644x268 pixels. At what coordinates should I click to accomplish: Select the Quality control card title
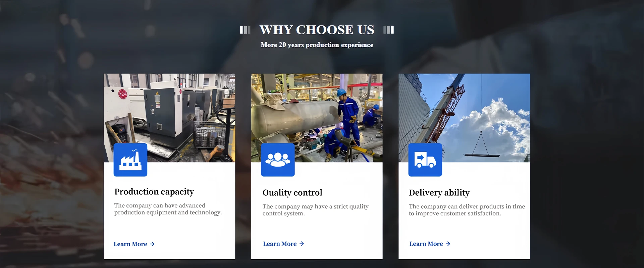pyautogui.click(x=292, y=193)
